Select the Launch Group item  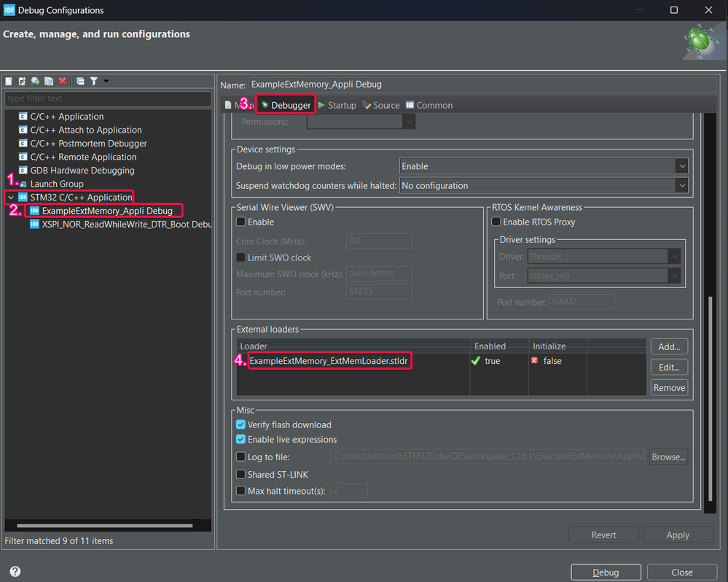[x=57, y=184]
